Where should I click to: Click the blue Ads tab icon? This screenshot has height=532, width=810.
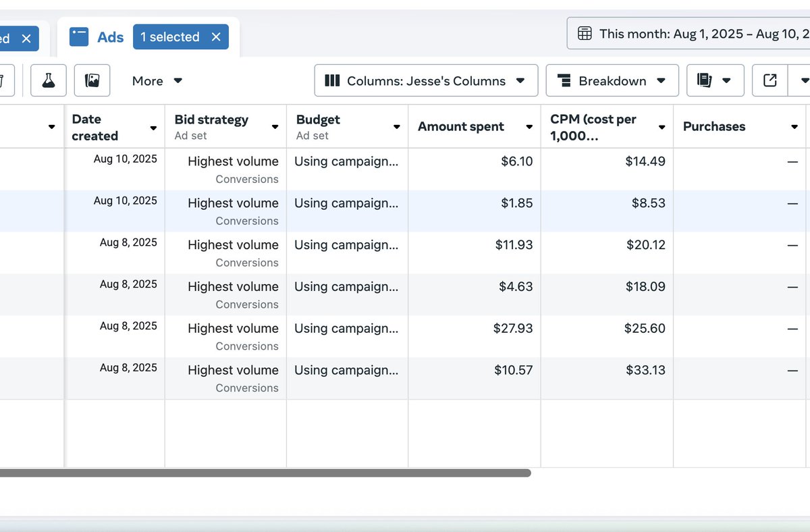point(78,36)
